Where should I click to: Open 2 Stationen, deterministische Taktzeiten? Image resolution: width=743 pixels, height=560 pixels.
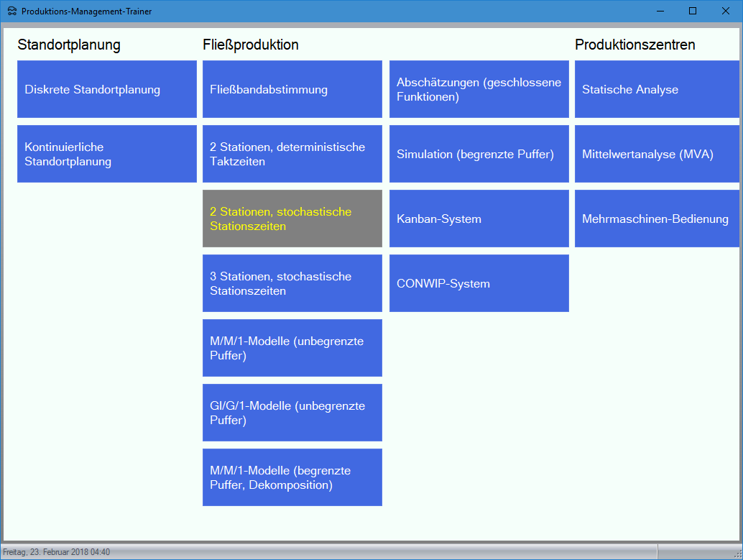tap(292, 154)
